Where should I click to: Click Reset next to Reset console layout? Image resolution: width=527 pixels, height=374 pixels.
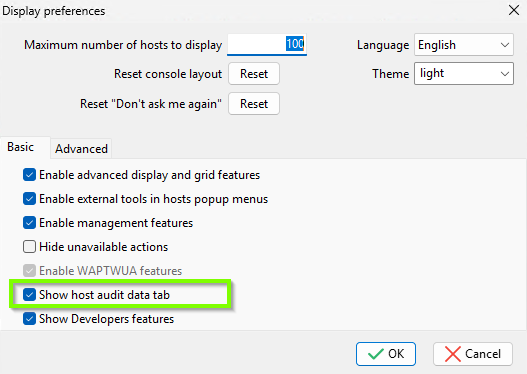(x=254, y=74)
